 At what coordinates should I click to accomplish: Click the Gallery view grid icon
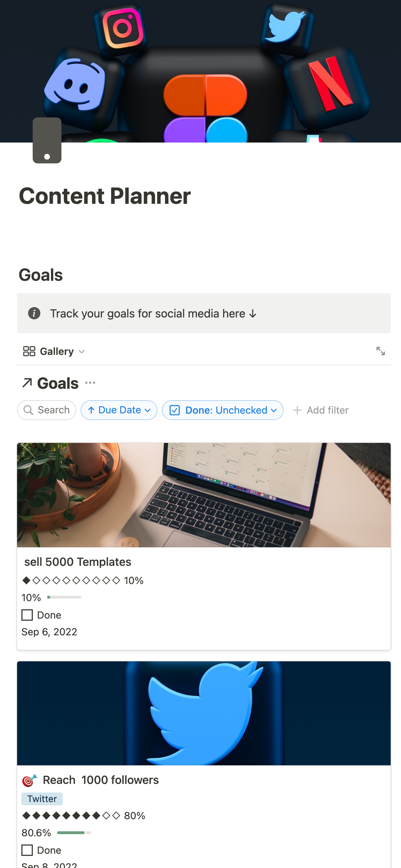click(29, 351)
